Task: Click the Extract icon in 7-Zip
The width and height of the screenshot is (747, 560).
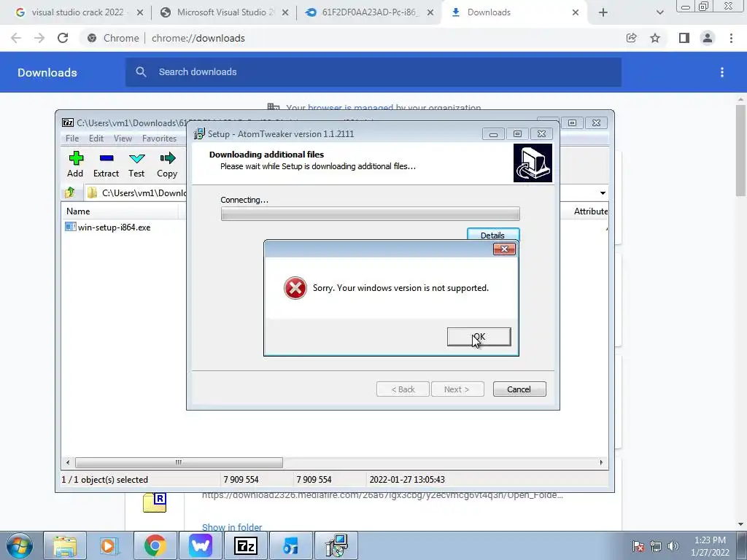Action: tap(106, 164)
